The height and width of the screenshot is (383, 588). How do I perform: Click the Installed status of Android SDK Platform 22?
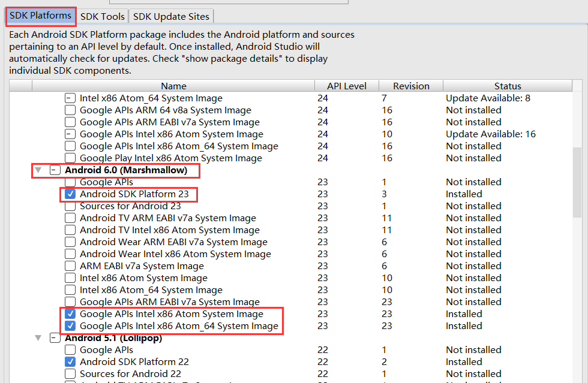pos(464,362)
